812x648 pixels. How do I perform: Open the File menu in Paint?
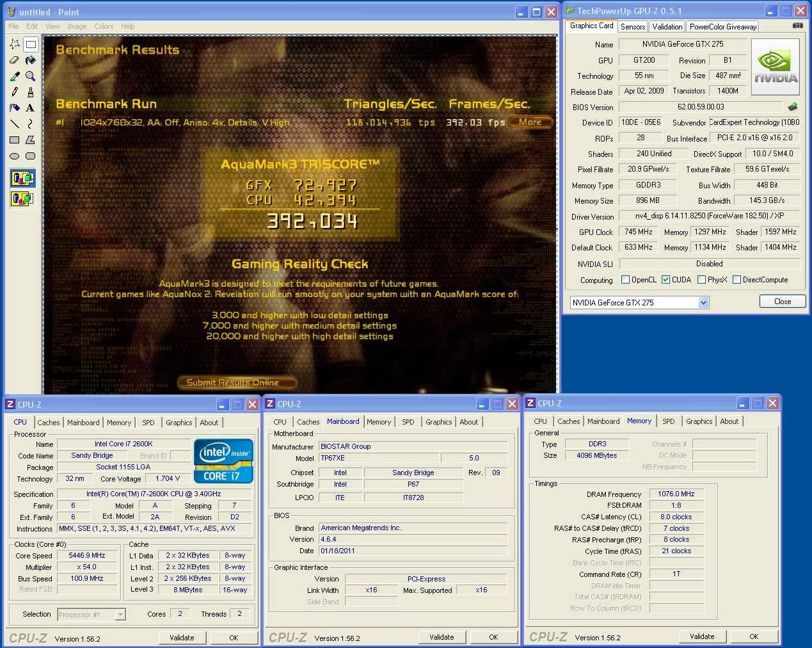(x=13, y=26)
